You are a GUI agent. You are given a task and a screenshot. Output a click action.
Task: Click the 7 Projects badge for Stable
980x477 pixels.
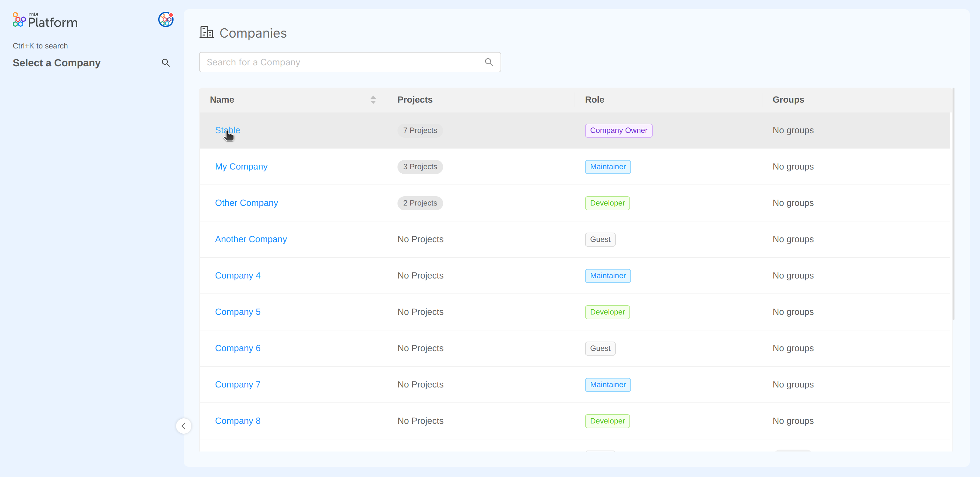click(419, 130)
